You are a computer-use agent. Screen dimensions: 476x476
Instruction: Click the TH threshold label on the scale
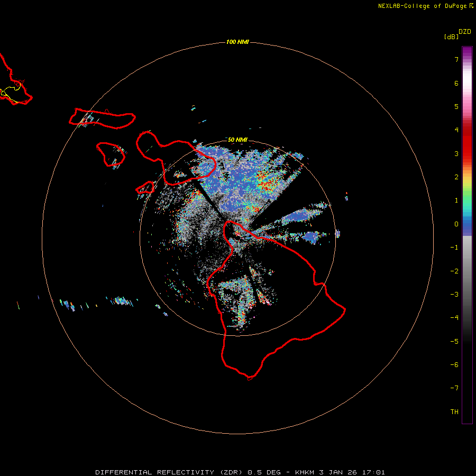tap(454, 412)
